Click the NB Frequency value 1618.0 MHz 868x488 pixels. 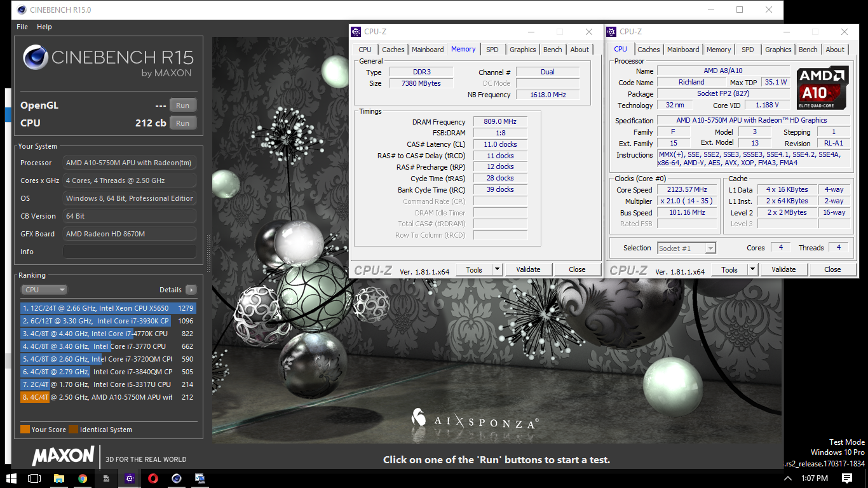point(546,95)
